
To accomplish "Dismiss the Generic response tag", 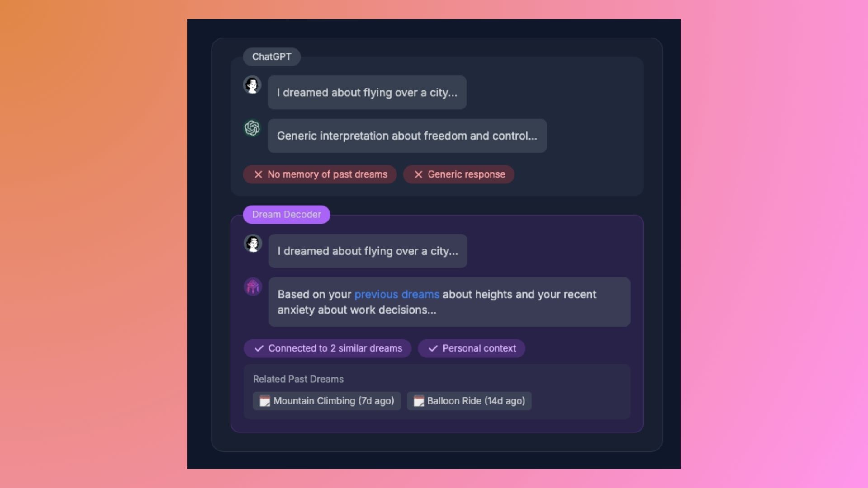I will (417, 174).
